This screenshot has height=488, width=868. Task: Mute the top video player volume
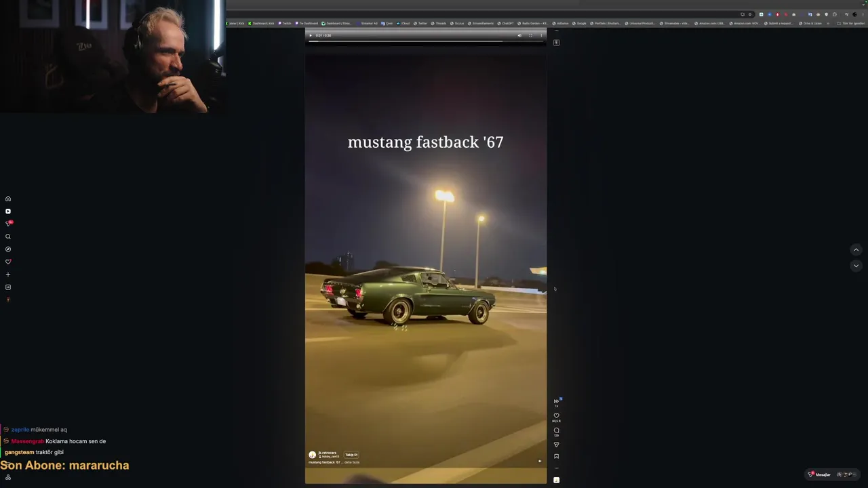[519, 35]
